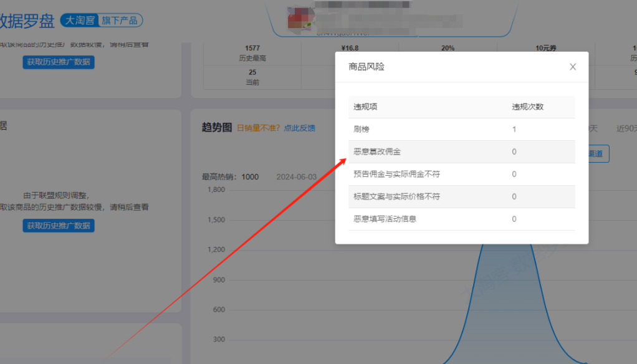
Task: Click the 由于联盟规则调整 notice text
Action: [56, 196]
